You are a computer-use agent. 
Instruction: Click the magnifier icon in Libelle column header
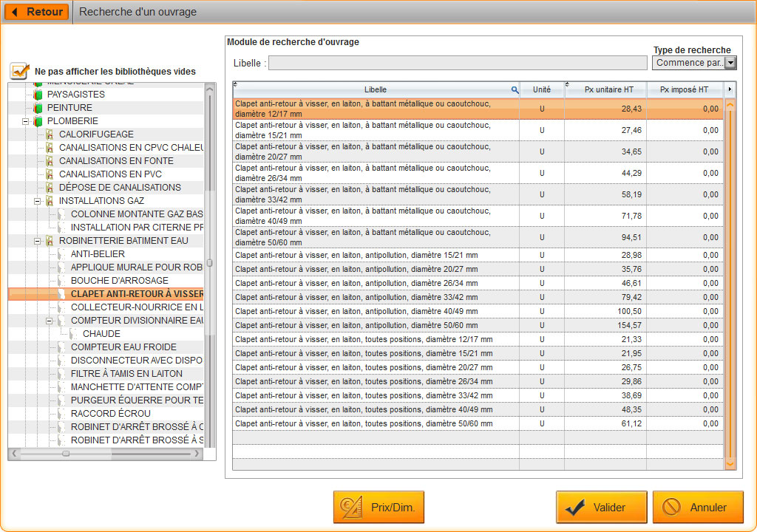point(515,90)
